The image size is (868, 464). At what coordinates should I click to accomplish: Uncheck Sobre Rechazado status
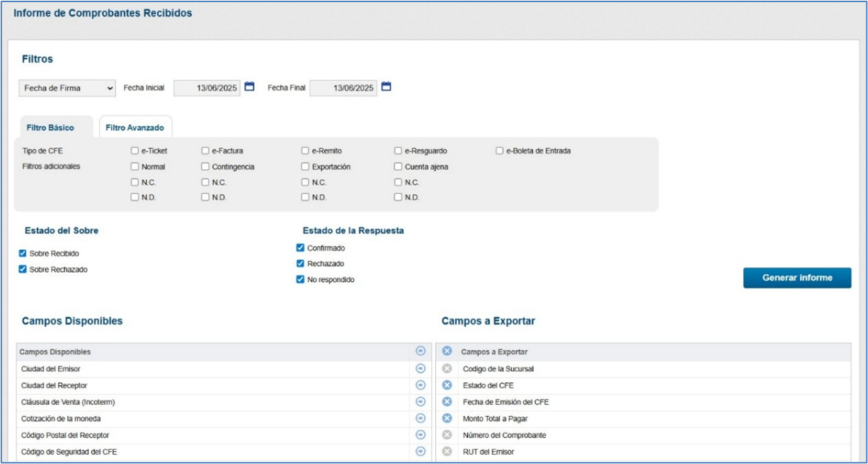(23, 269)
